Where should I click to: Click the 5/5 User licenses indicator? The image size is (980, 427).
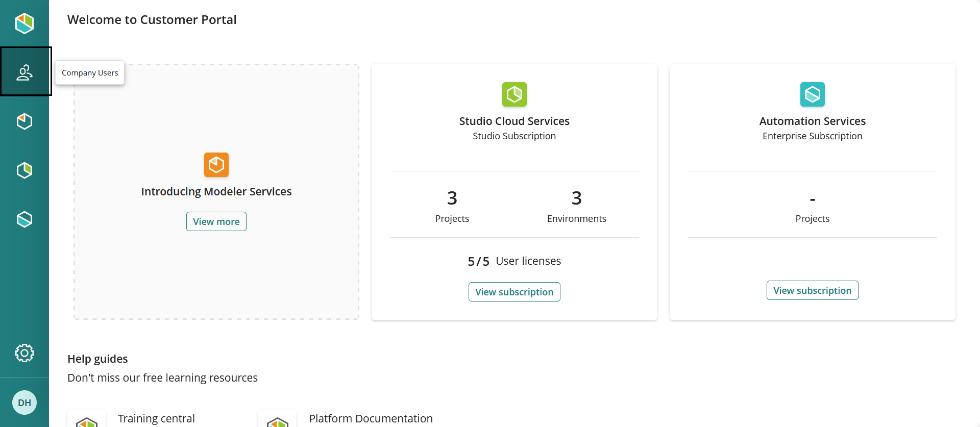coord(514,261)
